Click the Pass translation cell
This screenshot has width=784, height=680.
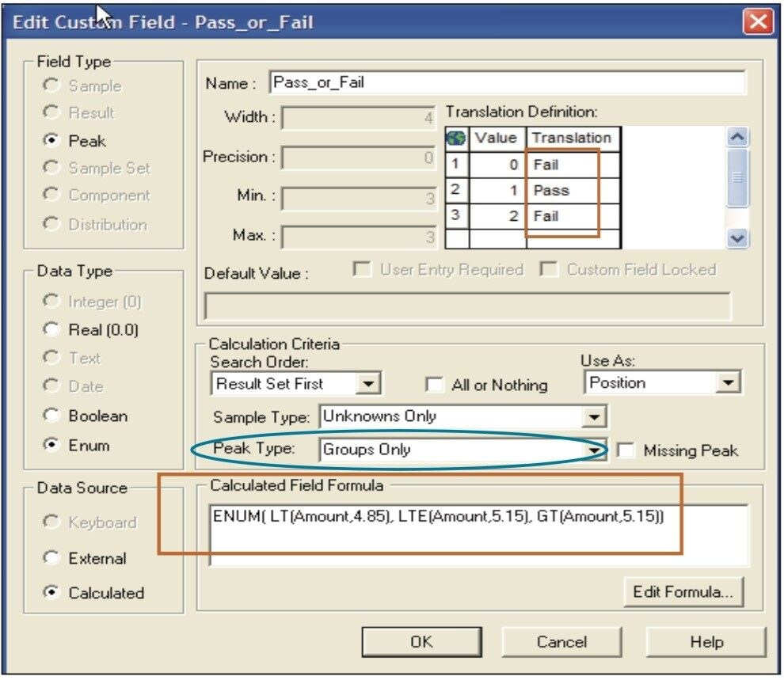point(573,190)
